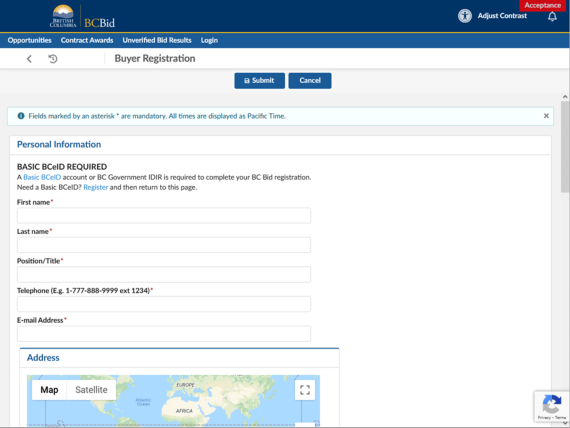
Task: Click the Cancel button
Action: (310, 81)
